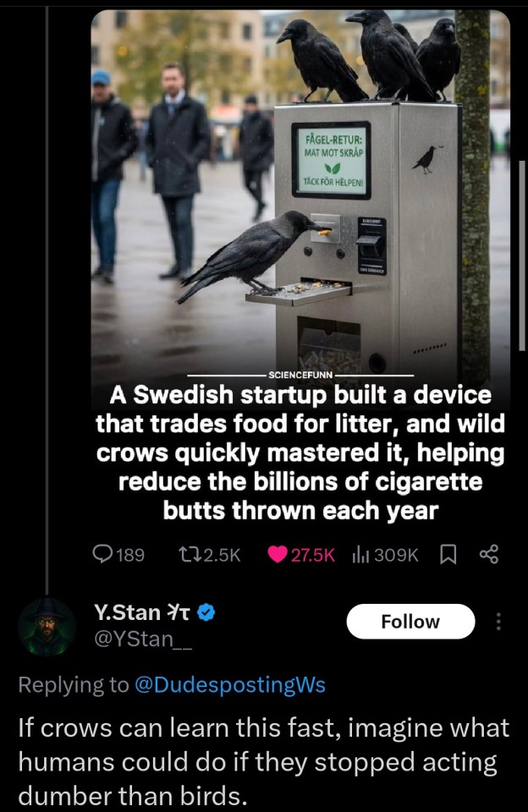Unlike the post via the pink heart
528x812 pixels.
278,555
